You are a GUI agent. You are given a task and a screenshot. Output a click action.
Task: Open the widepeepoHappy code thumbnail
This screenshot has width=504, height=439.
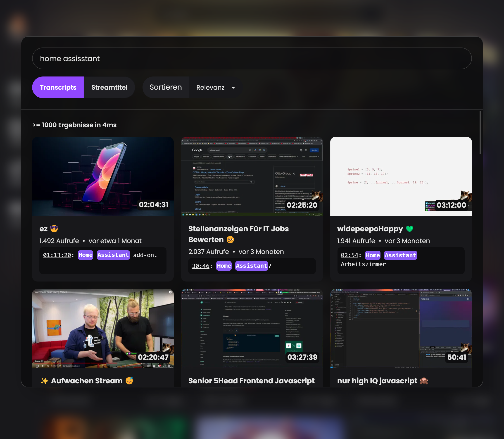coord(401,176)
